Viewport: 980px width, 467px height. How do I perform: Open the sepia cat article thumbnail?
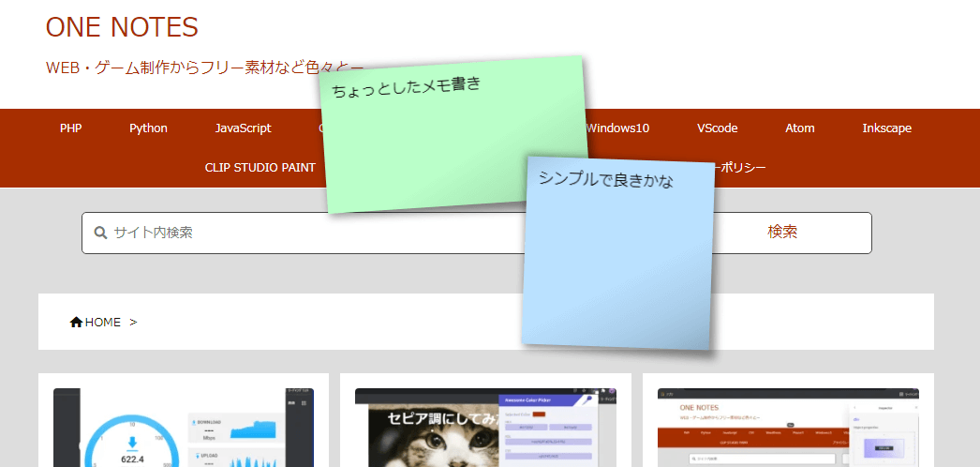(485, 428)
